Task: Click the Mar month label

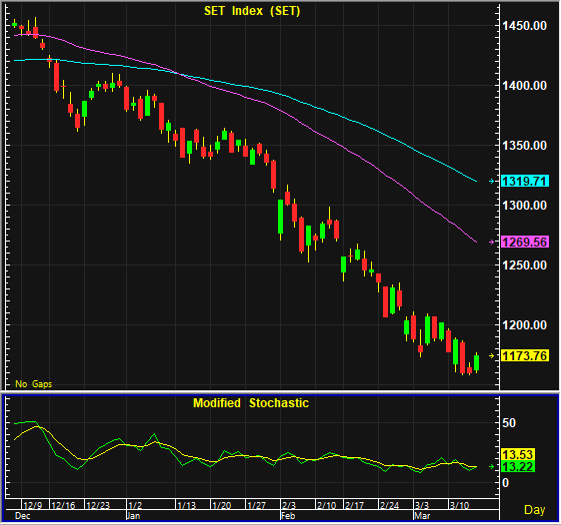Action: coord(422,516)
